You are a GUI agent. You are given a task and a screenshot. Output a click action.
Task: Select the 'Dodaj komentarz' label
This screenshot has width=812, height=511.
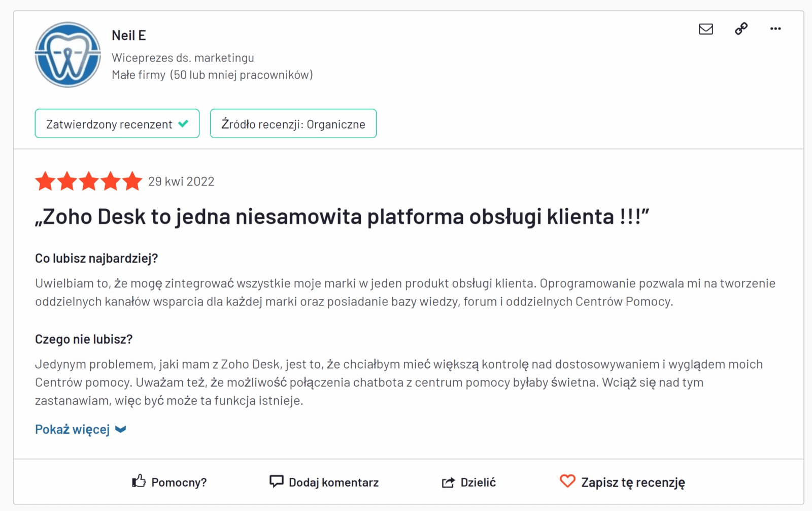click(333, 483)
